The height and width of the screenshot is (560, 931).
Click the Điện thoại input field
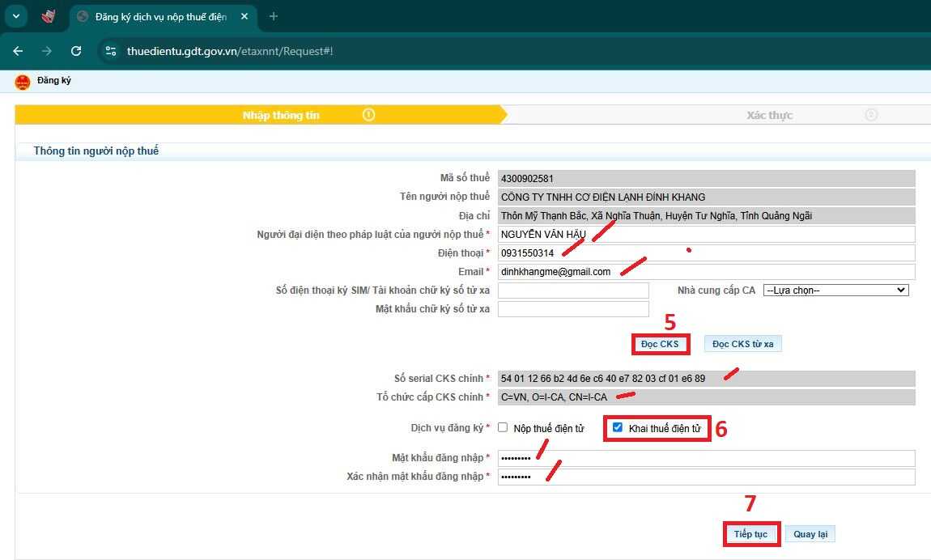point(707,252)
